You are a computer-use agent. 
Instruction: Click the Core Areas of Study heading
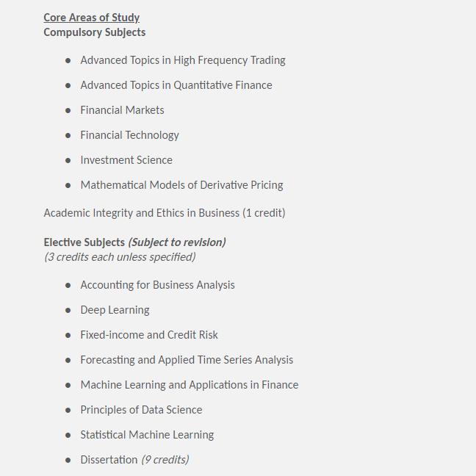pyautogui.click(x=91, y=18)
